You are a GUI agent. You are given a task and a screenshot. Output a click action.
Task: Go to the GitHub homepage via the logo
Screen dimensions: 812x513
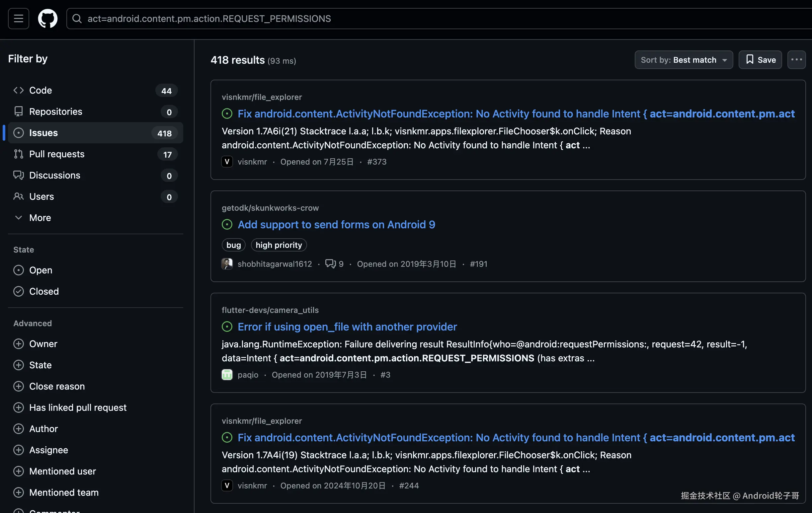click(x=47, y=19)
